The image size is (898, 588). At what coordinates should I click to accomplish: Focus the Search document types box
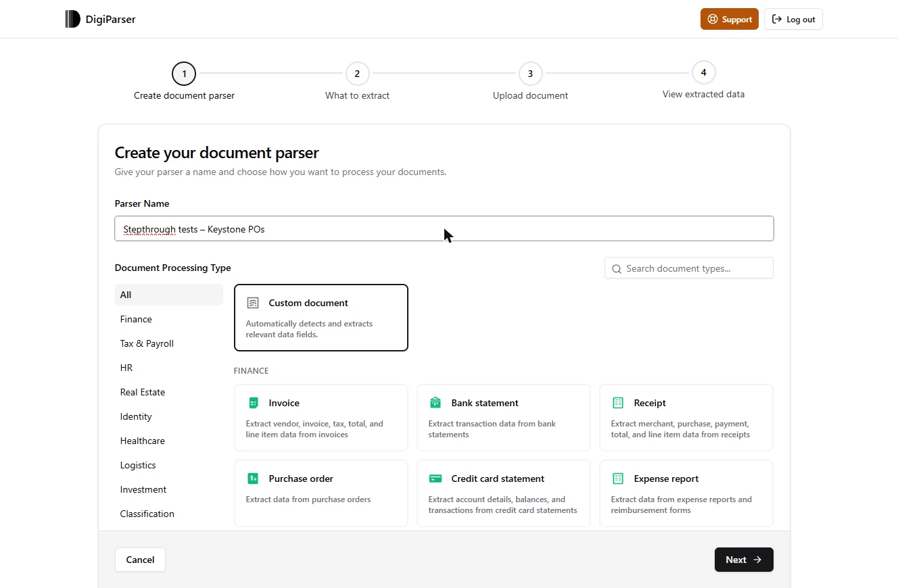click(x=689, y=268)
